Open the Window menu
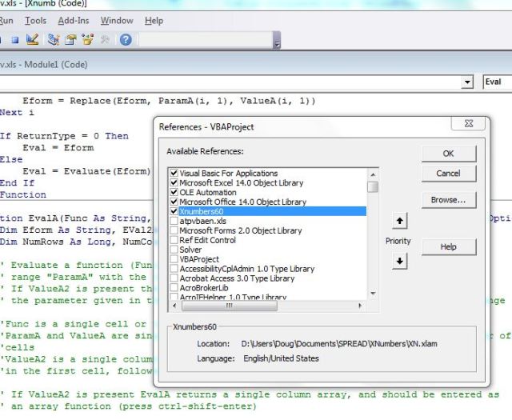This screenshot has width=512, height=420. (x=117, y=21)
